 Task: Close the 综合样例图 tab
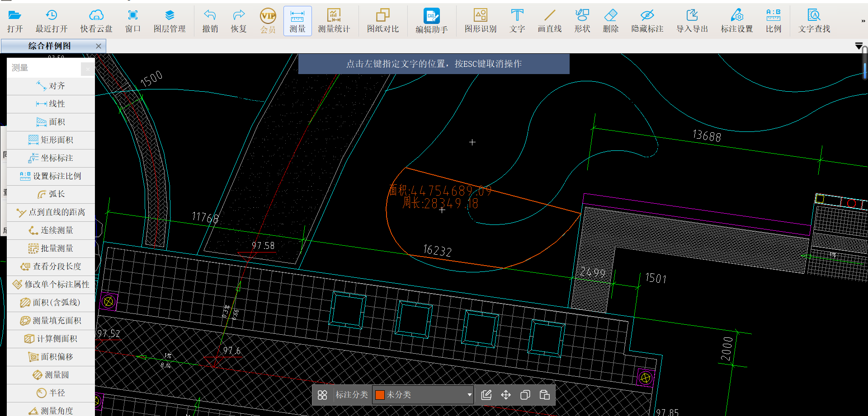99,46
